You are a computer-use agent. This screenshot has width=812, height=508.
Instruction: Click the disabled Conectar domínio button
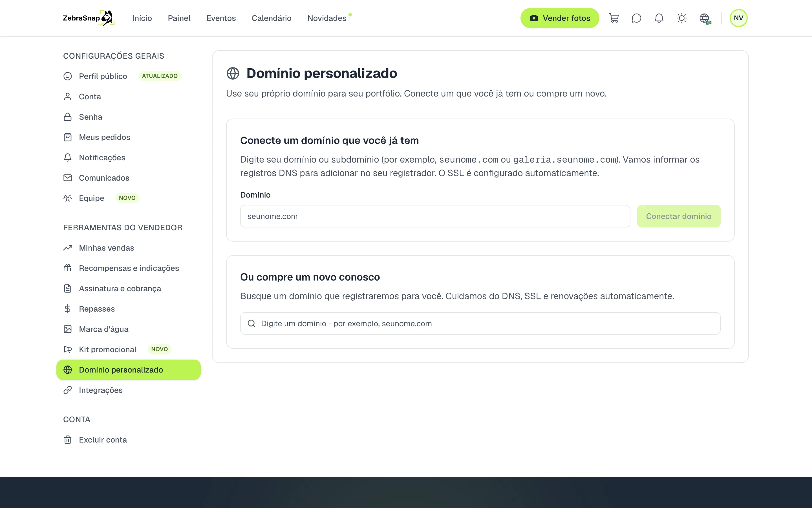point(678,216)
